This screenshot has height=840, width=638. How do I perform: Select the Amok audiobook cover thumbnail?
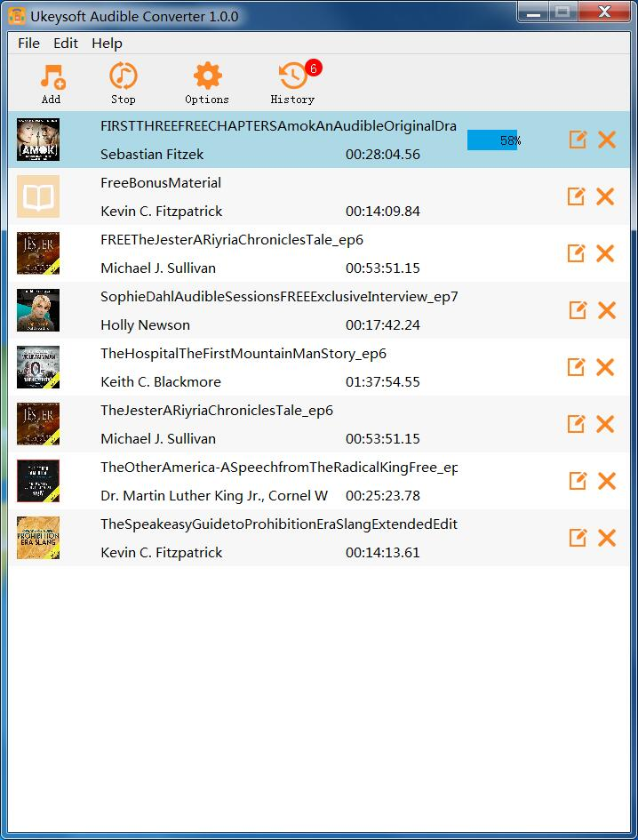click(x=38, y=140)
